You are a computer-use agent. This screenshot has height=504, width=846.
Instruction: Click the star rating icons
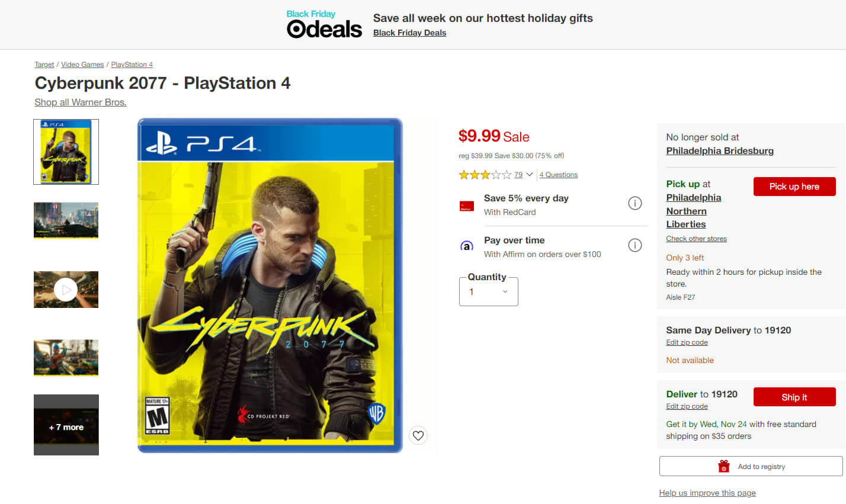[485, 175]
